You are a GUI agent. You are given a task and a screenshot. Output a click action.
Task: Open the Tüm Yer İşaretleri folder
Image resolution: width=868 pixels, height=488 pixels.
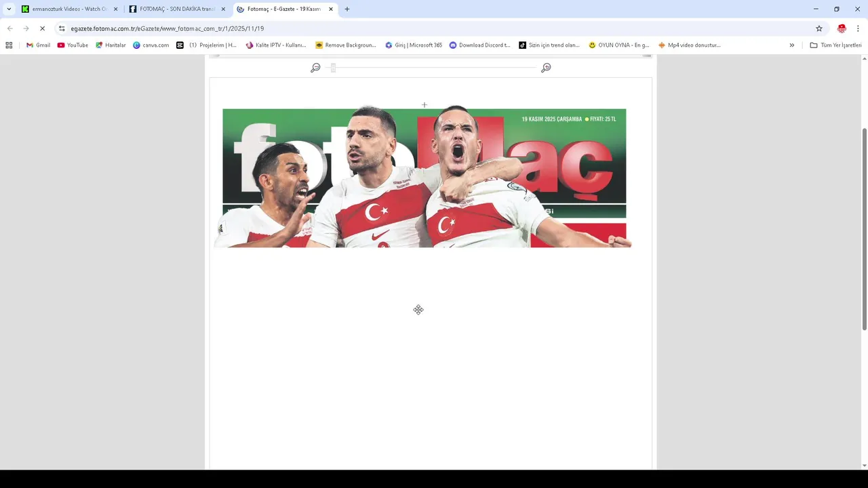click(835, 45)
